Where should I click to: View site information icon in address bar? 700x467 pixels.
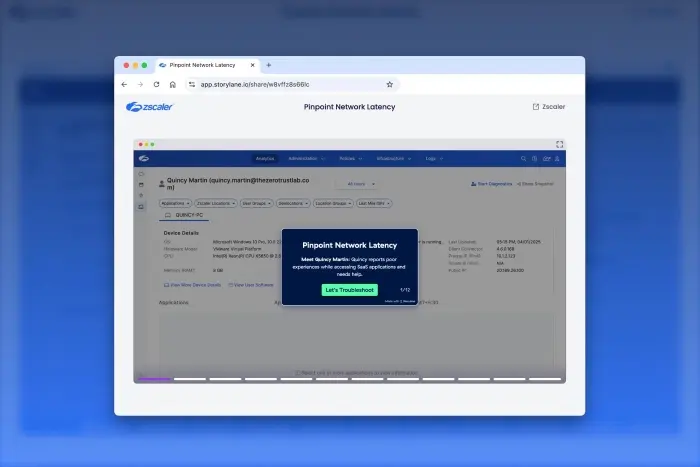coord(192,84)
